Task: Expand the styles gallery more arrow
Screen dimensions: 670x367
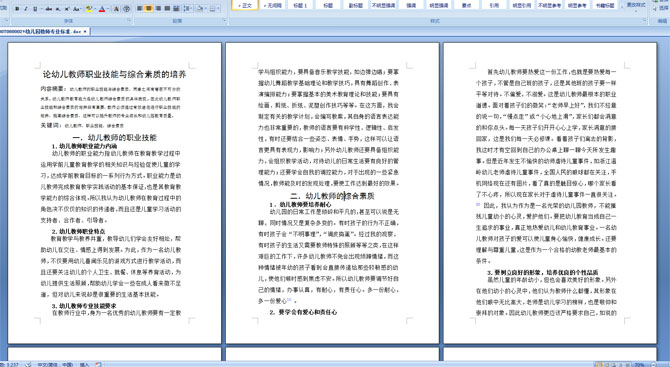Action: pos(622,7)
